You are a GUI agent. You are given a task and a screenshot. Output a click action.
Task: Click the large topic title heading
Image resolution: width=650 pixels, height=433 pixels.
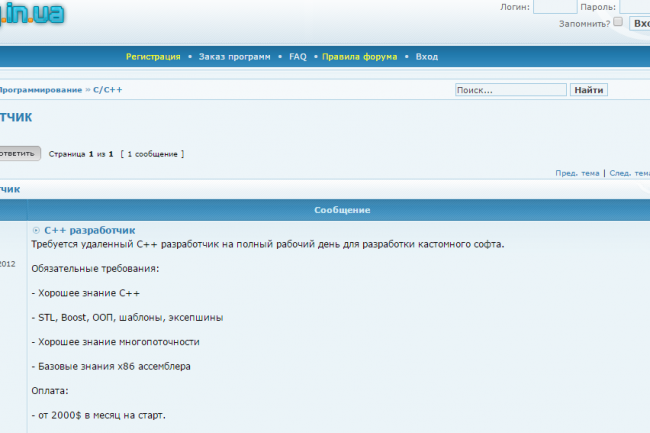[15, 117]
